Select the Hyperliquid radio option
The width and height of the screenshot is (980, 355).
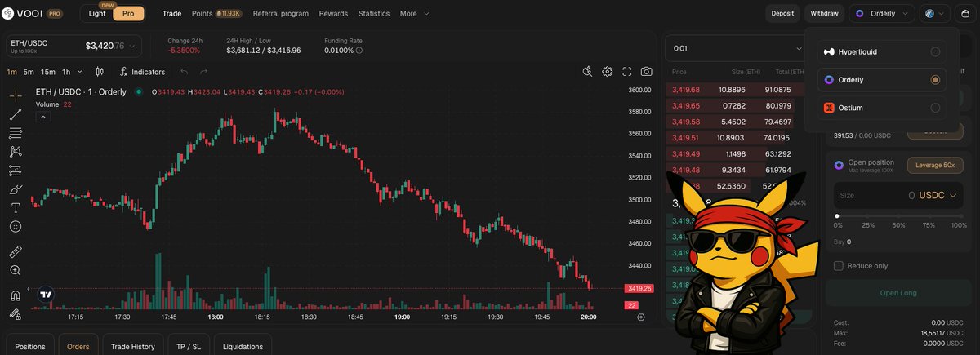[935, 52]
